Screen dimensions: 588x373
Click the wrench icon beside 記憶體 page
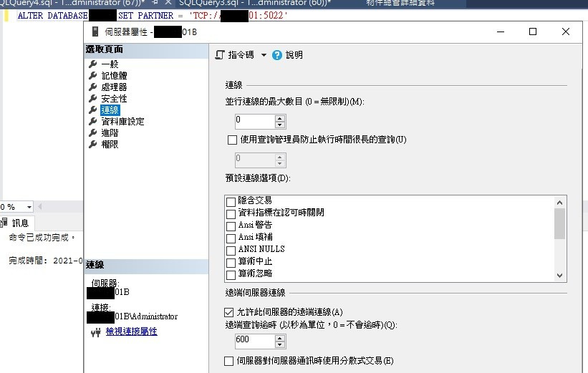pos(92,76)
